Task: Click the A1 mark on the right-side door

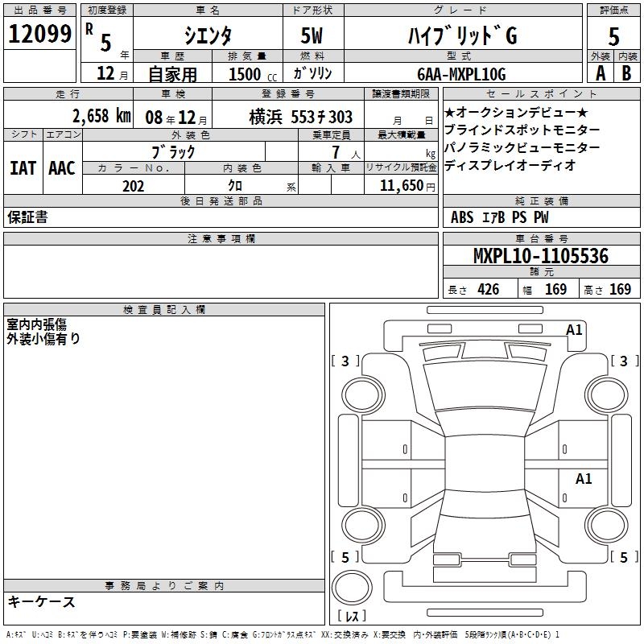Action: (x=584, y=479)
